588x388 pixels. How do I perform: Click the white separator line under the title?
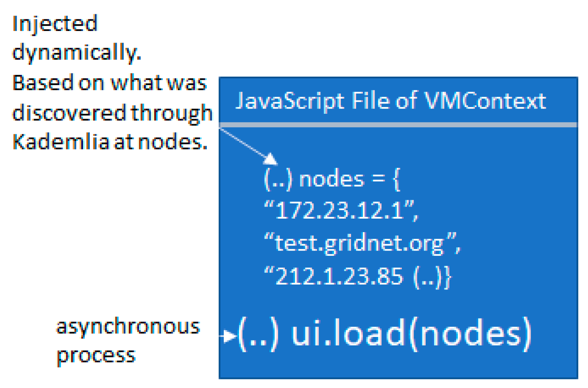pos(397,125)
